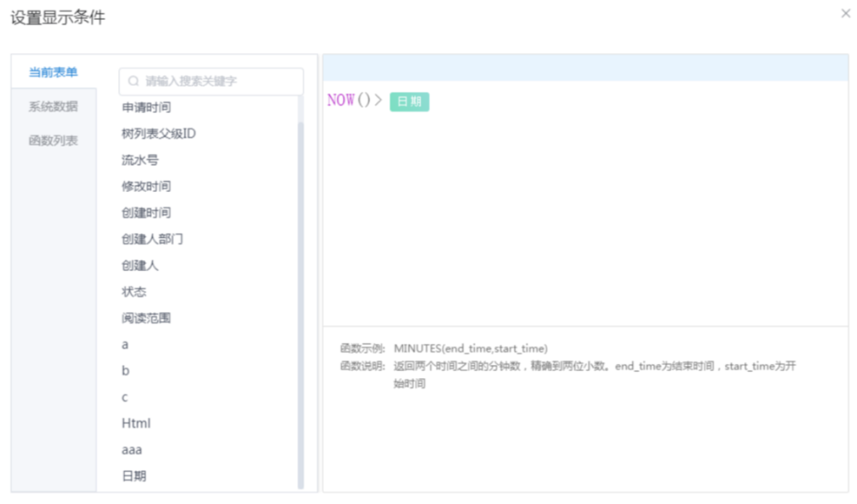This screenshot has height=504, width=857.
Task: Click the 创建人部门 field
Action: 152,239
